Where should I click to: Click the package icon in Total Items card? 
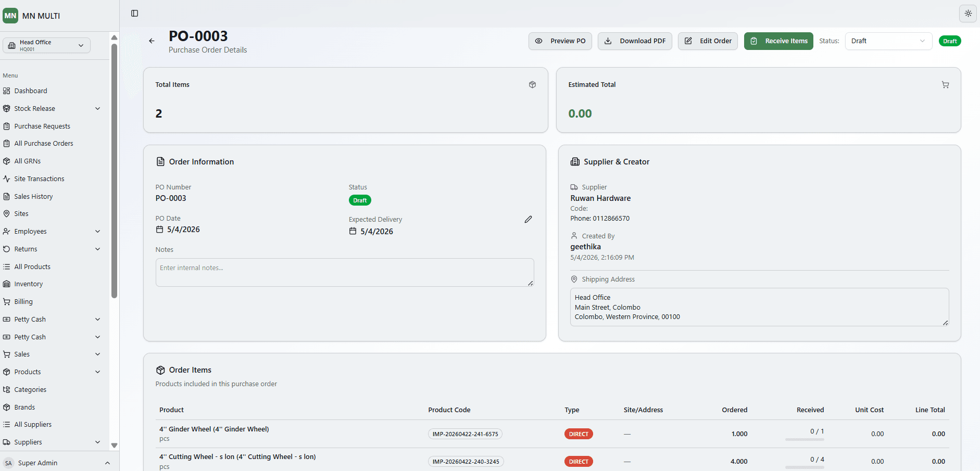[532, 85]
